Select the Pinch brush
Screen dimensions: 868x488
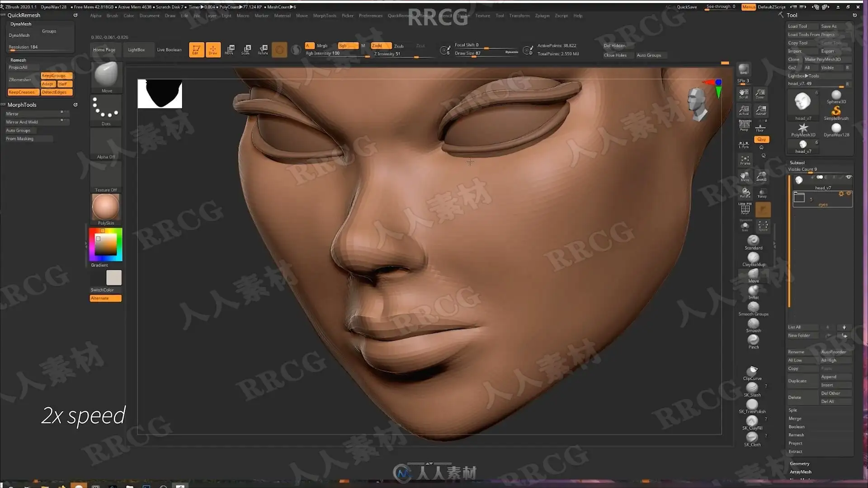tap(753, 342)
